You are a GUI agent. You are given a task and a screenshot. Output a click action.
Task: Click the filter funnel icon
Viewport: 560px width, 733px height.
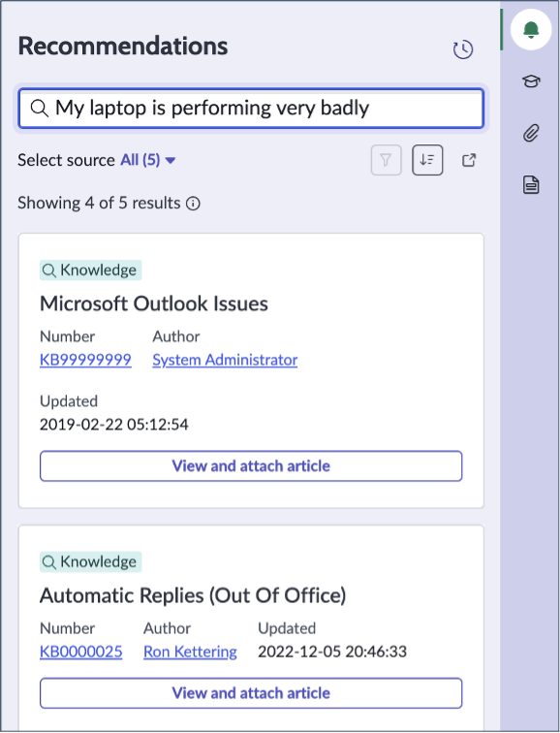coord(386,160)
